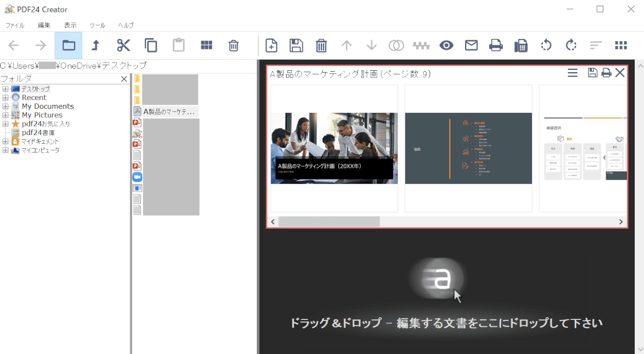Viewport: 644px width, 354px height.
Task: Click the scissors cut icon
Action: [124, 45]
